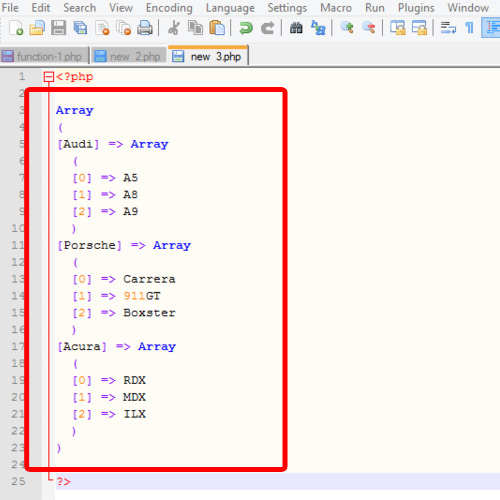The height and width of the screenshot is (500, 500).
Task: Switch to new 2.php tab
Action: (x=129, y=56)
